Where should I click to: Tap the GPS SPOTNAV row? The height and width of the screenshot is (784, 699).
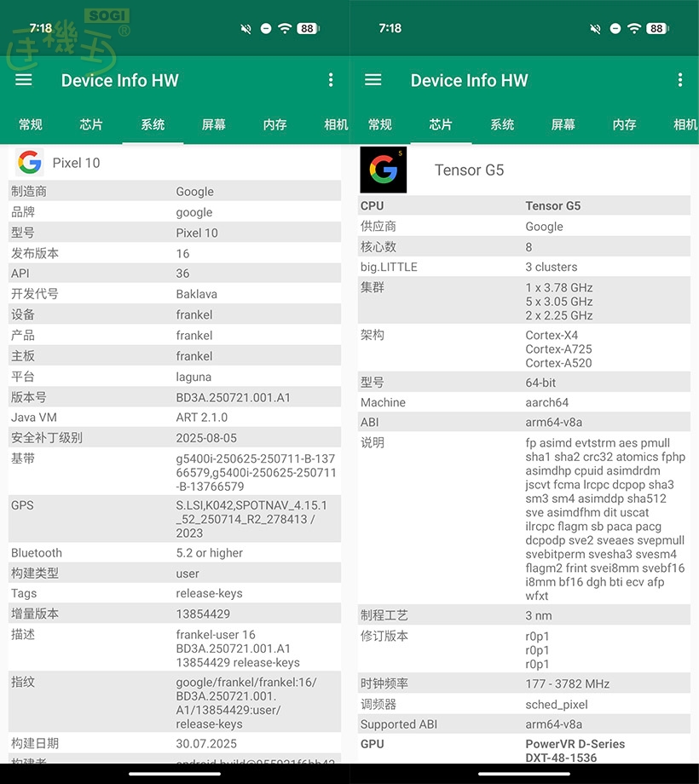[x=175, y=519]
